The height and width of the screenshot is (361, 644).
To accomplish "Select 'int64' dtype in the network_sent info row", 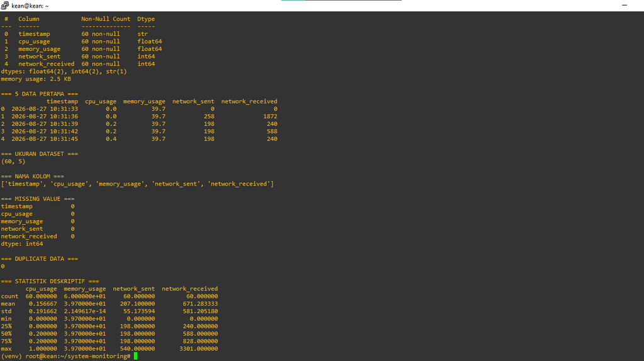I will tap(146, 56).
